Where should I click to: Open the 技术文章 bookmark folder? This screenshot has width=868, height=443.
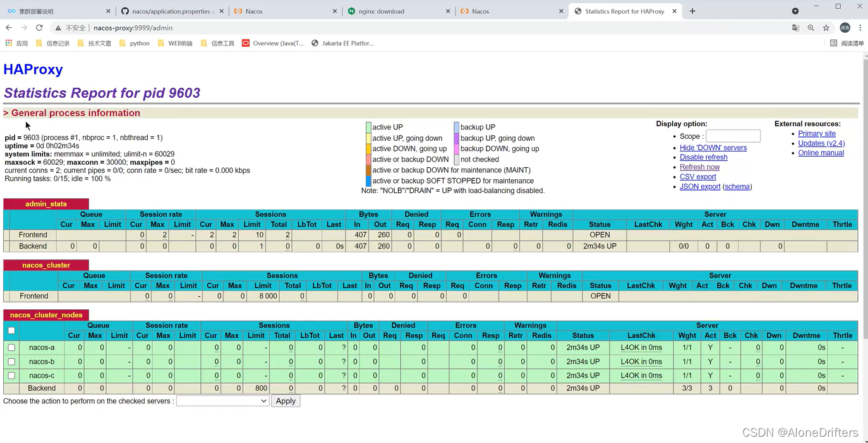pos(94,43)
